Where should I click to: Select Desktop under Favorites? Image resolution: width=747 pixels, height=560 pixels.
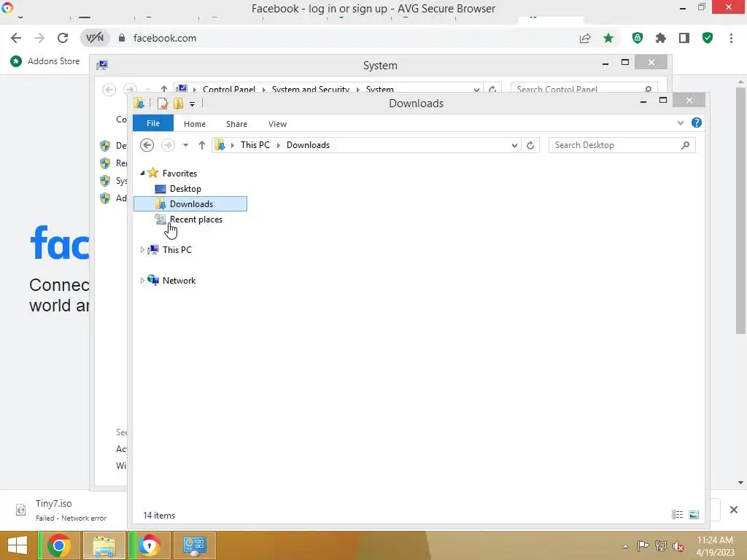pyautogui.click(x=185, y=189)
